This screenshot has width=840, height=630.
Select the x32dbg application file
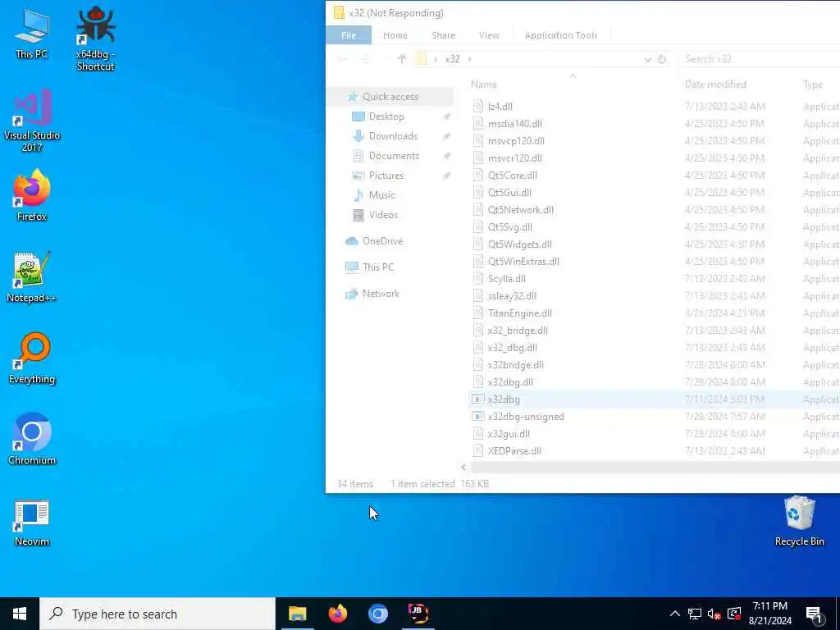(x=504, y=399)
